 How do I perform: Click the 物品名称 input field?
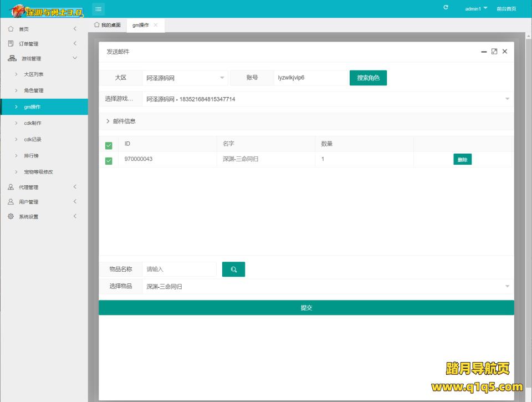179,269
